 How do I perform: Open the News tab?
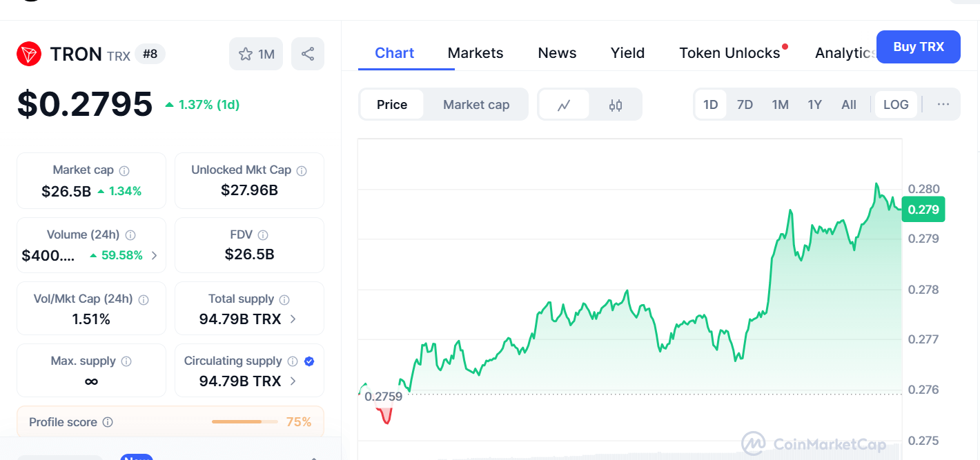point(557,53)
